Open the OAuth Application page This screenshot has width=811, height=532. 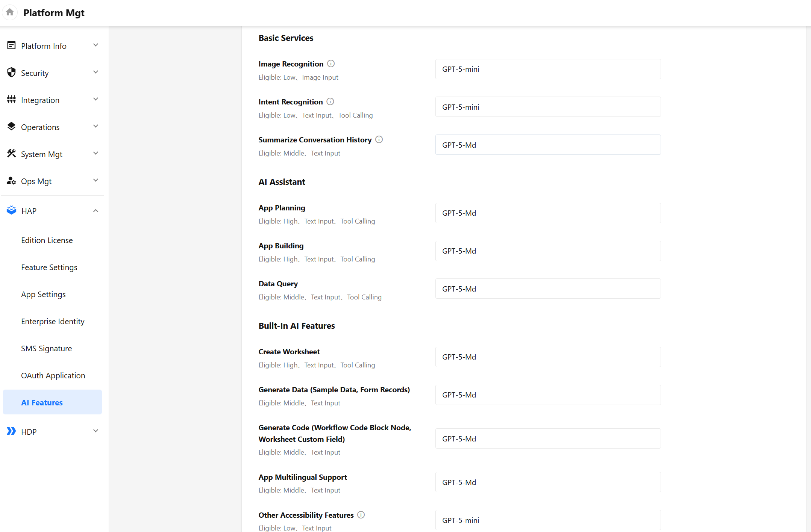pyautogui.click(x=53, y=376)
